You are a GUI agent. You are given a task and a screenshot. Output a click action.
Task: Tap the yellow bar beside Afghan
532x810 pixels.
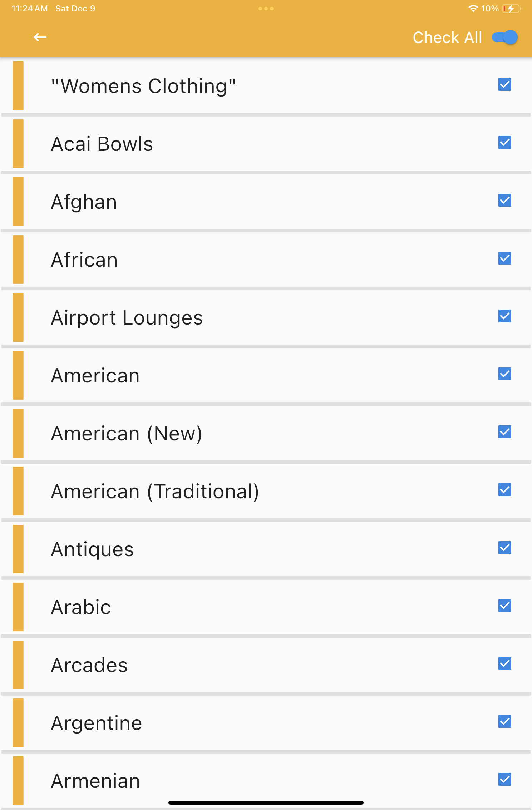click(x=18, y=202)
